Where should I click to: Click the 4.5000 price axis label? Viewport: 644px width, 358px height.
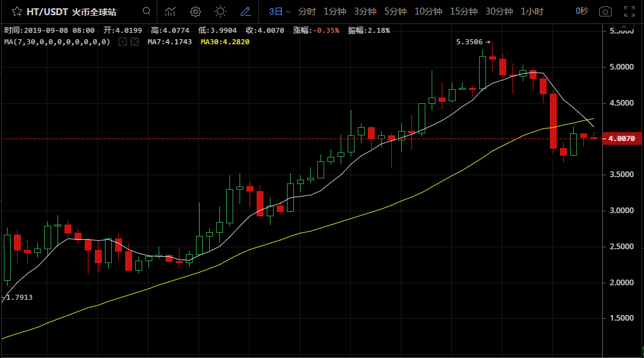[621, 103]
